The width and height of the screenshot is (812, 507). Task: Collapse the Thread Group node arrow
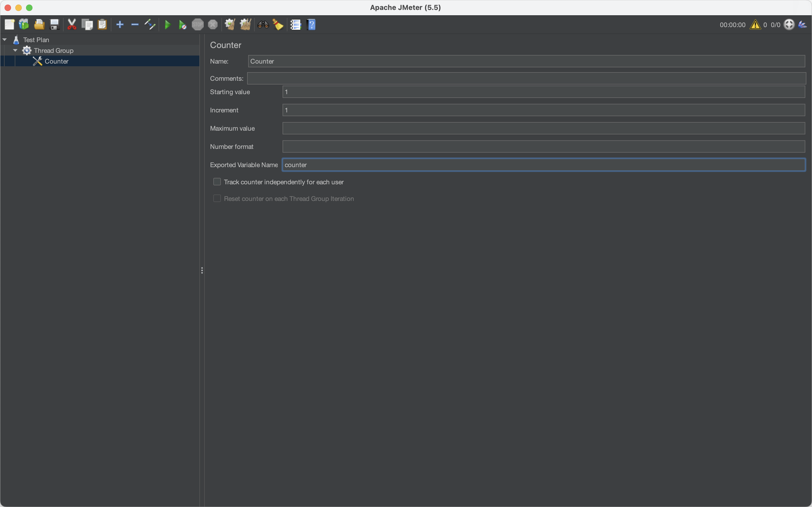click(15, 50)
